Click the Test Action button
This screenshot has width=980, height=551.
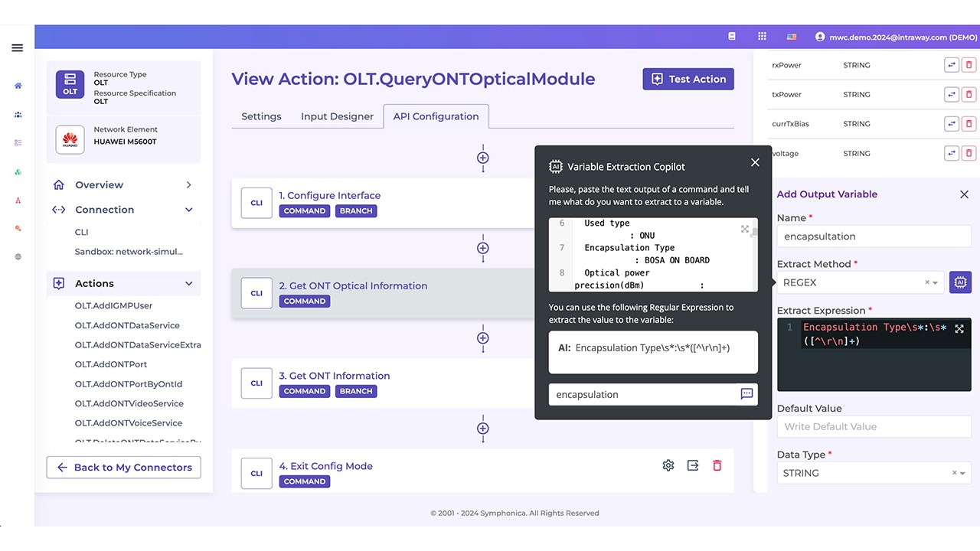coord(688,79)
